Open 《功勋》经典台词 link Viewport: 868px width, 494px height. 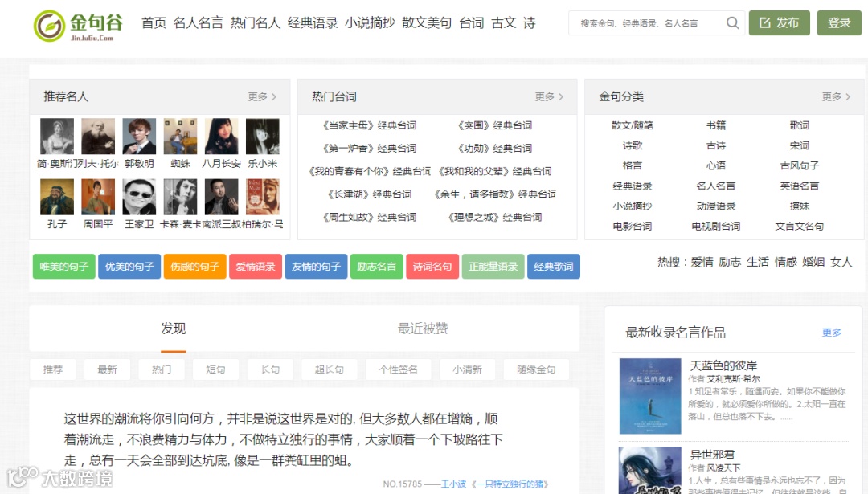(x=495, y=149)
